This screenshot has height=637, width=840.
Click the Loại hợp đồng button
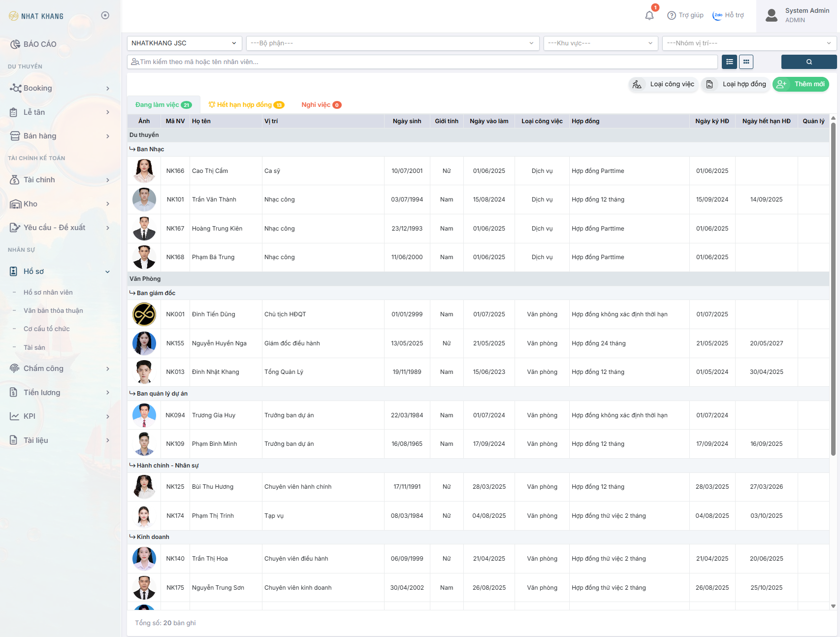[736, 84]
